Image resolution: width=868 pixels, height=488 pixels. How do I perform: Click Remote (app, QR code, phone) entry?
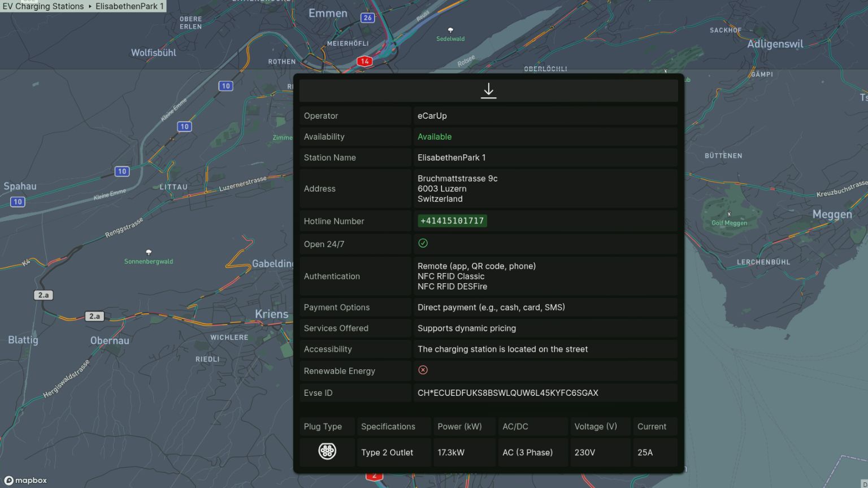tap(476, 266)
